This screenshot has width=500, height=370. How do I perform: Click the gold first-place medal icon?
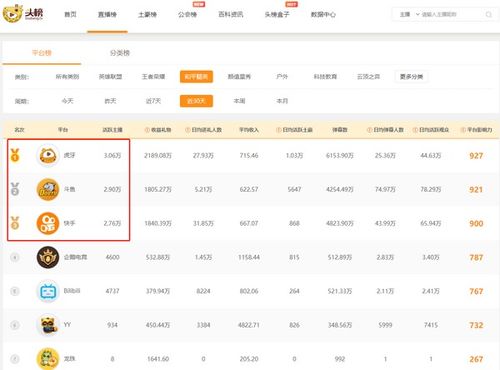coord(15,155)
